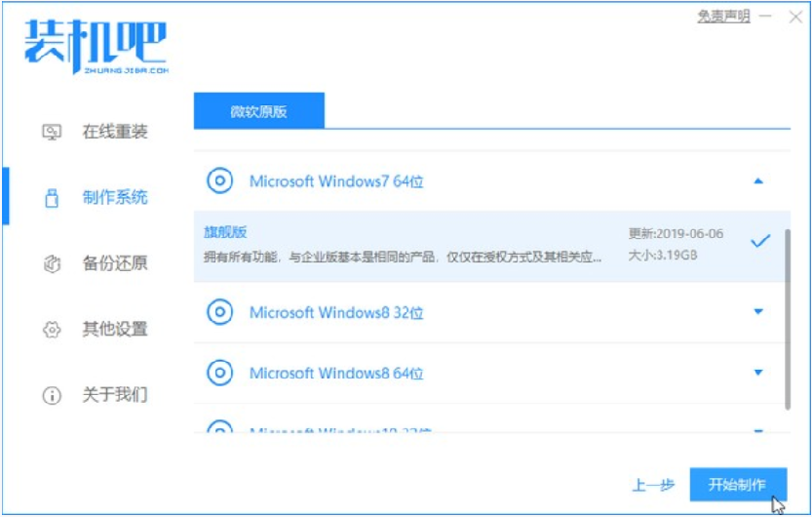Open the 其他设置 gear icon

(52, 329)
